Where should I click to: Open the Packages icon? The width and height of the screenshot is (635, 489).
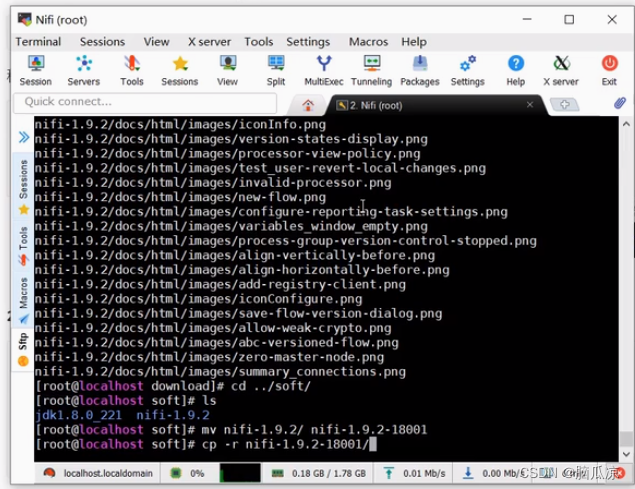(420, 70)
